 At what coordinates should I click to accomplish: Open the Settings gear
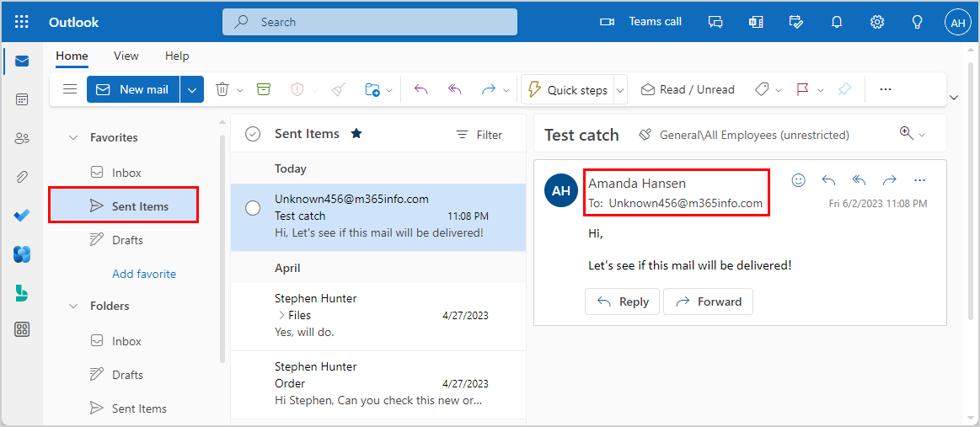click(x=877, y=22)
